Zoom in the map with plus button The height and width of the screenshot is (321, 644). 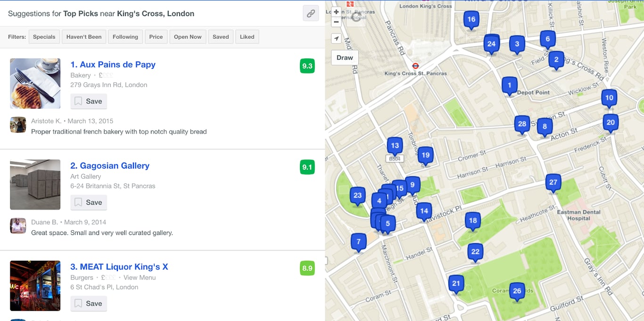pos(336,12)
